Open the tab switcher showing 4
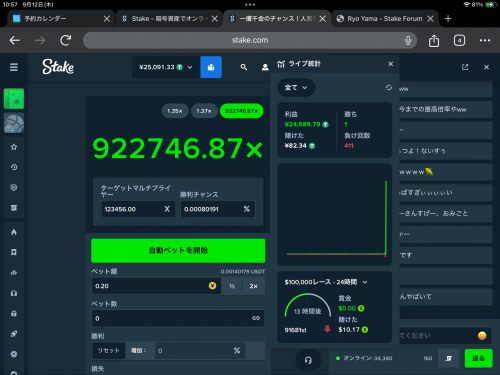The height and width of the screenshot is (375, 500). pyautogui.click(x=459, y=40)
